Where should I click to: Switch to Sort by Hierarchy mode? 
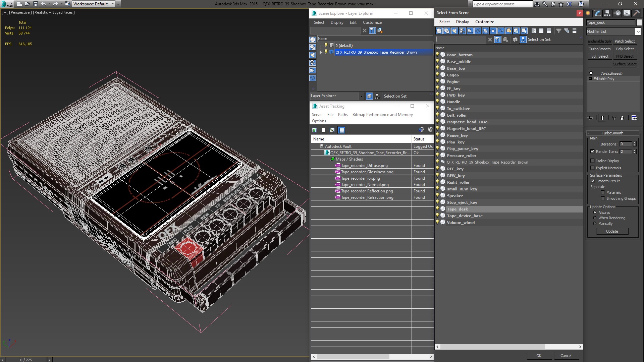coord(377,96)
